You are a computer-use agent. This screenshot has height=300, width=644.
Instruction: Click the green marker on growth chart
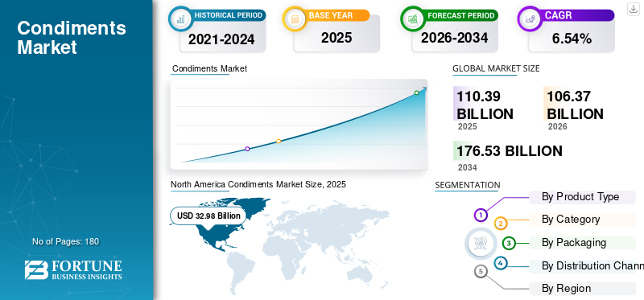point(416,92)
